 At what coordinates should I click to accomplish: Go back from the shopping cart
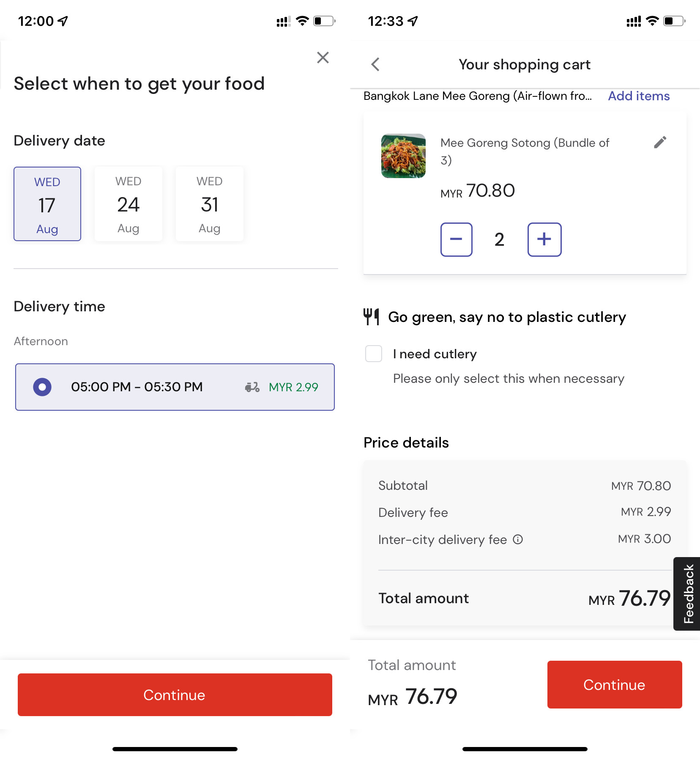coord(375,64)
